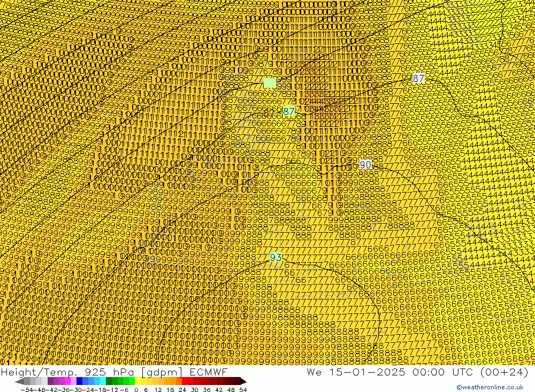Viewport: 535px width, 392px height.
Task: Click the blank pale green label box
Action: click(x=270, y=83)
